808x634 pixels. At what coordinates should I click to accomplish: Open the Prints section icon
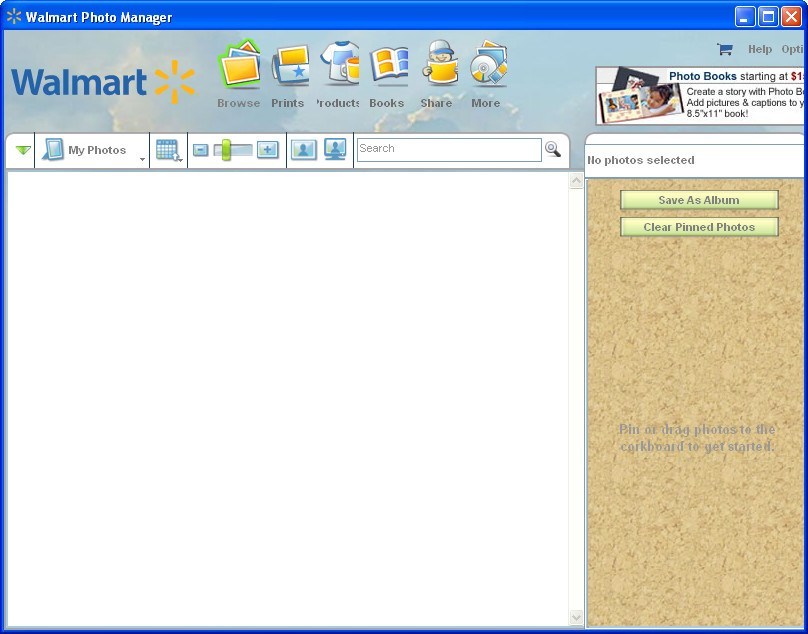291,64
